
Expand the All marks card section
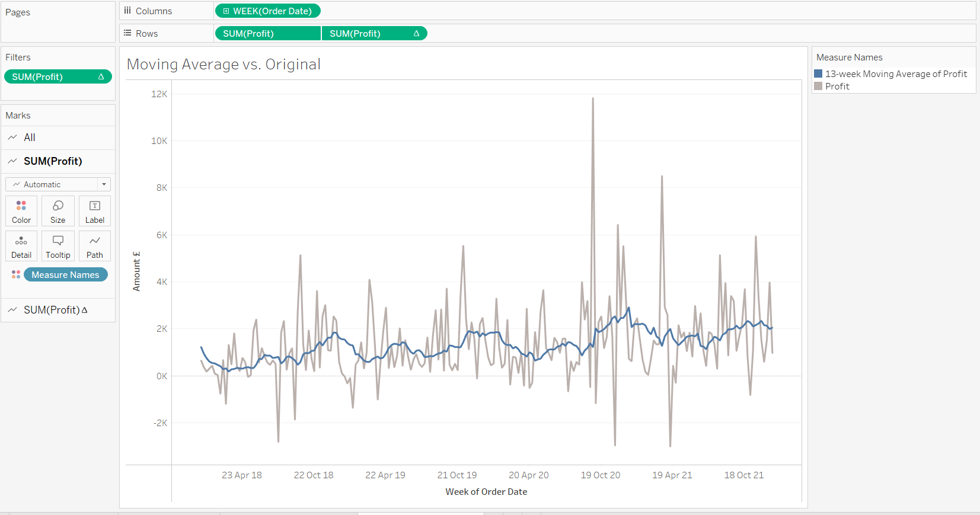tap(30, 137)
